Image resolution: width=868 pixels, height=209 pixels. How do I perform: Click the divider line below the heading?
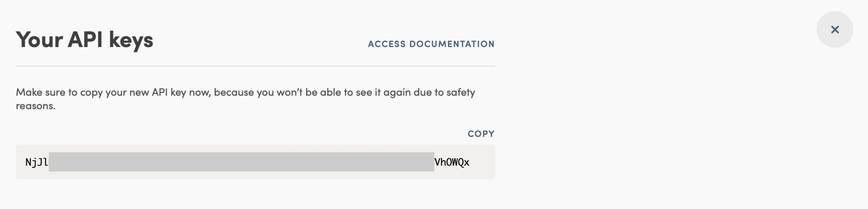[255, 66]
